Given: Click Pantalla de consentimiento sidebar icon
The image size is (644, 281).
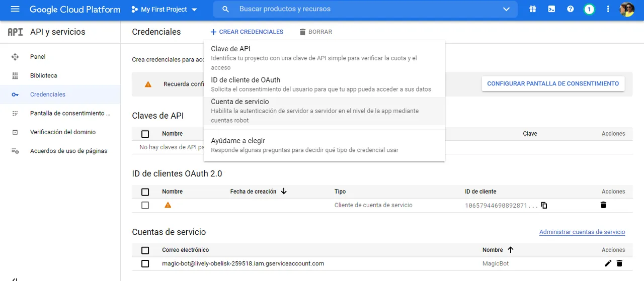Looking at the screenshot, I should 15,114.
